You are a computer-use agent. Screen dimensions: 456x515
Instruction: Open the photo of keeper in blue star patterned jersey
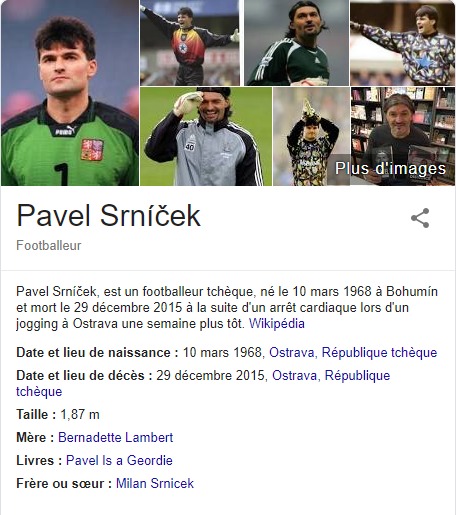[402, 43]
